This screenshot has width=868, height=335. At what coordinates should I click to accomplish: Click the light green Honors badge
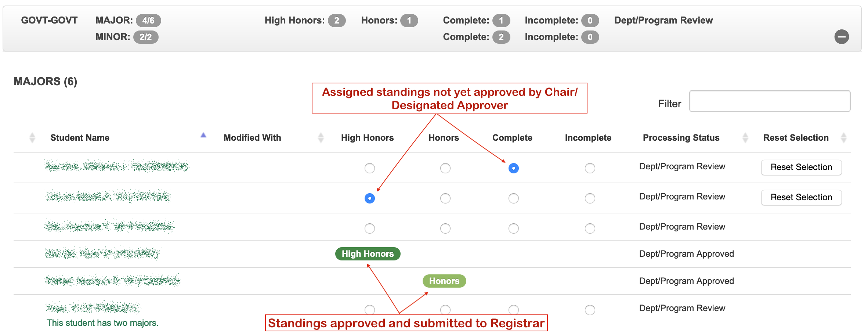click(444, 281)
